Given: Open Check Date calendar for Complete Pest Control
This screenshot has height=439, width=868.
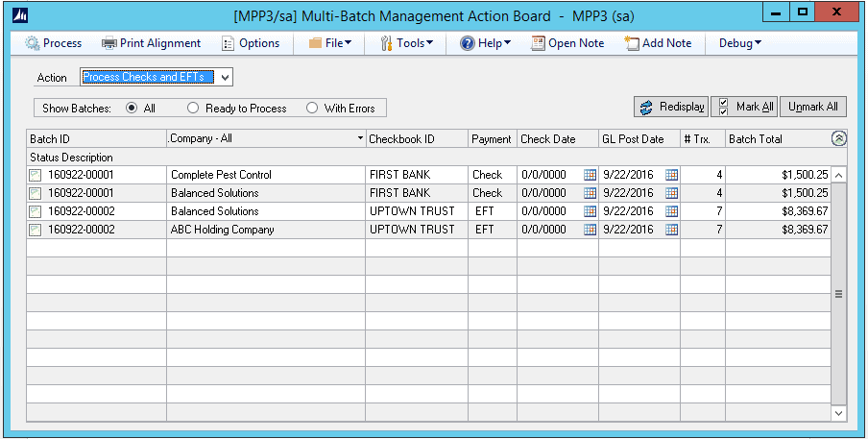Looking at the screenshot, I should pyautogui.click(x=591, y=175).
